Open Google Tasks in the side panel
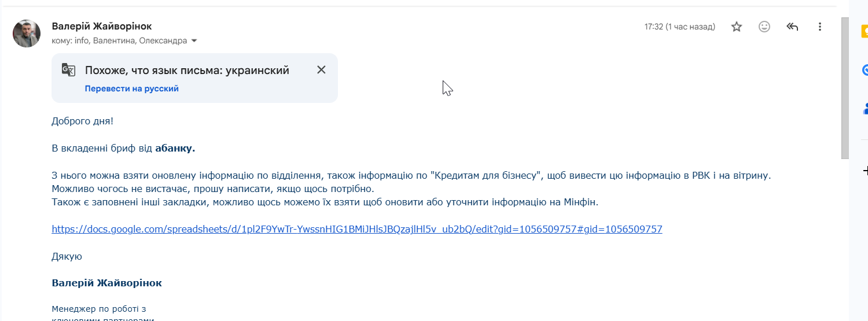The width and height of the screenshot is (868, 321). click(x=865, y=70)
